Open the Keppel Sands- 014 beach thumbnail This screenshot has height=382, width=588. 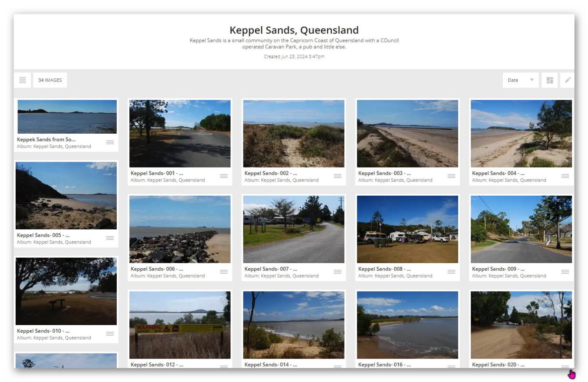294,325
